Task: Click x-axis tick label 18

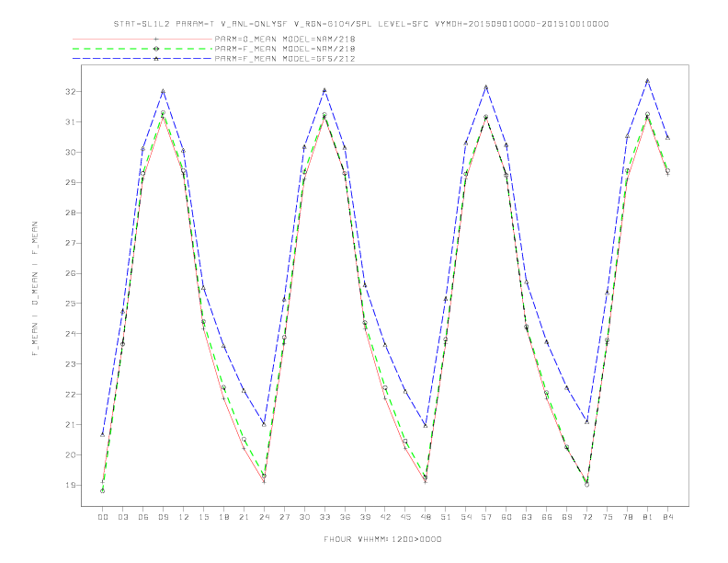Action: 223,517
